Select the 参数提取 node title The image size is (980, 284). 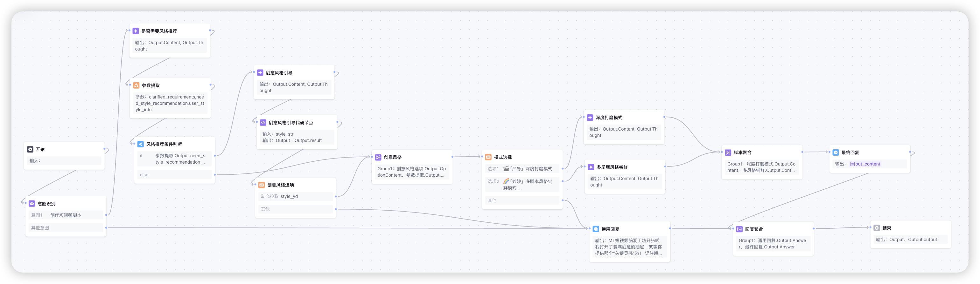click(x=150, y=85)
